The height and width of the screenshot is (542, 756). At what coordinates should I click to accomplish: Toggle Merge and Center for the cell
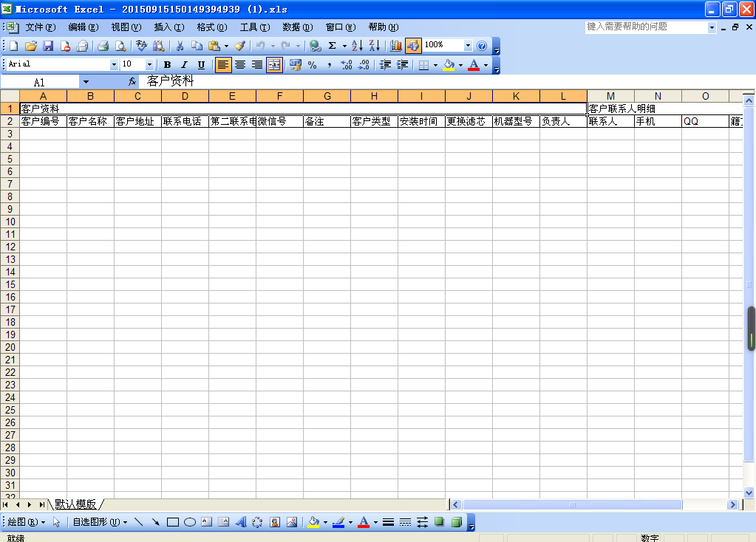point(274,65)
